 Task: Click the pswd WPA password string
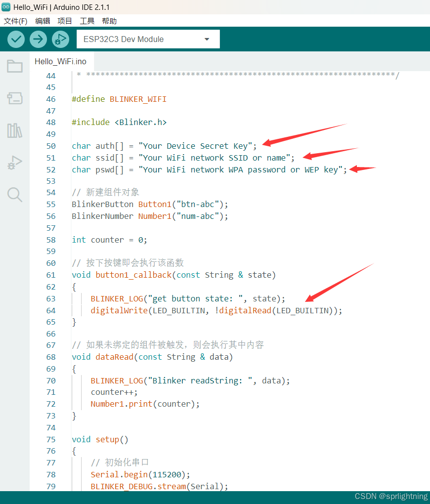[x=240, y=169]
